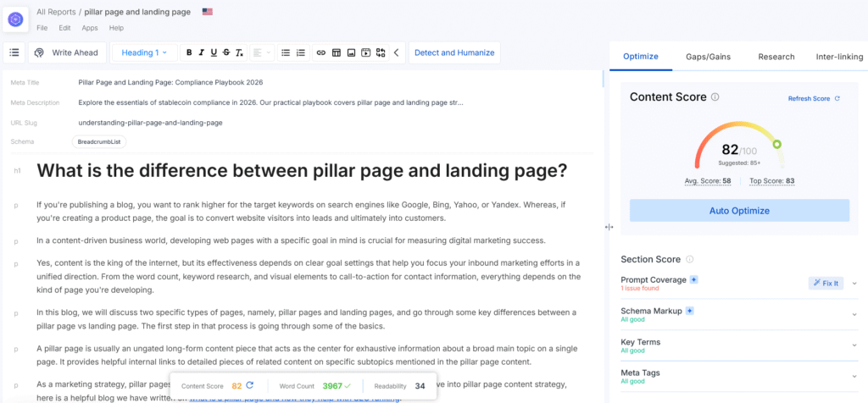Expand the Prompt Coverage section

point(854,283)
